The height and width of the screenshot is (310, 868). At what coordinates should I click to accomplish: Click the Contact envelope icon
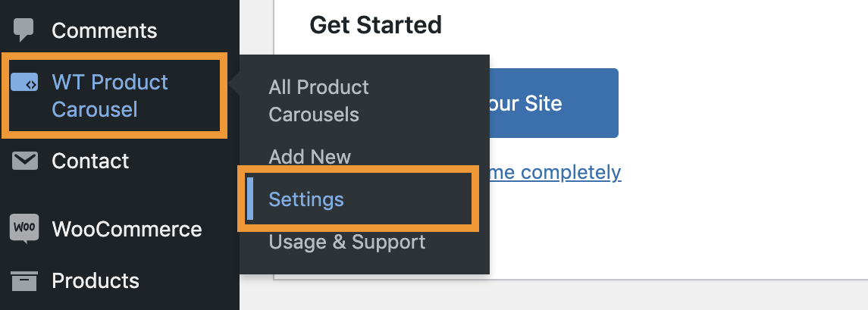click(24, 161)
